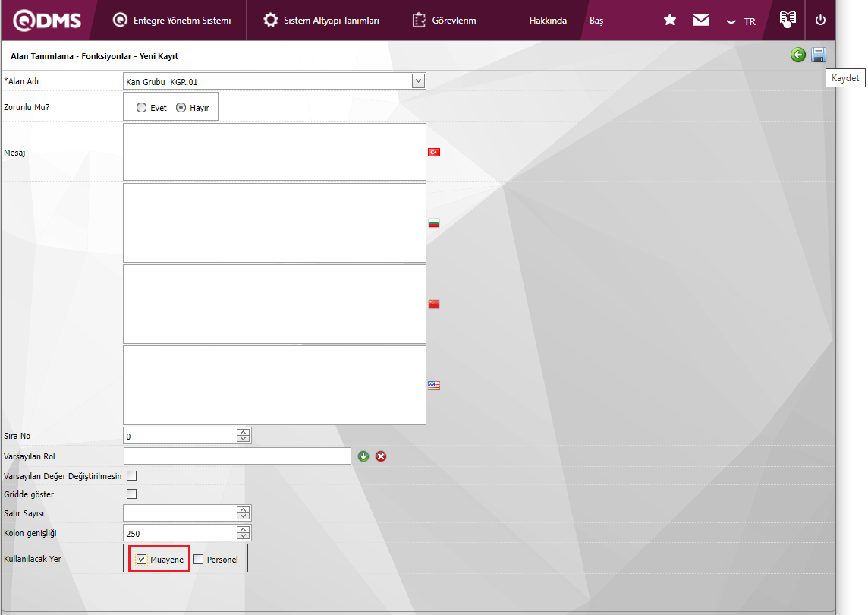Open Görevlerim menu
Screen dimensions: 868x615
point(444,20)
